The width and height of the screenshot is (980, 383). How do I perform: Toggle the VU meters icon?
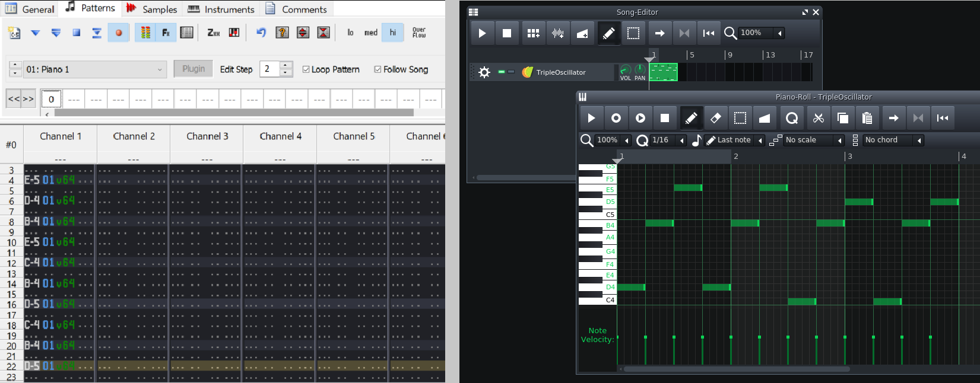point(145,33)
